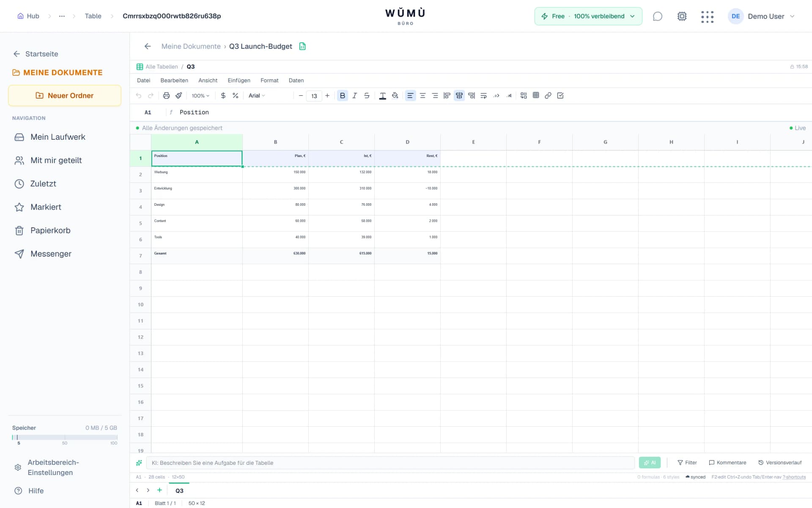Apply percent format icon
This screenshot has height=508, width=812.
pos(236,96)
